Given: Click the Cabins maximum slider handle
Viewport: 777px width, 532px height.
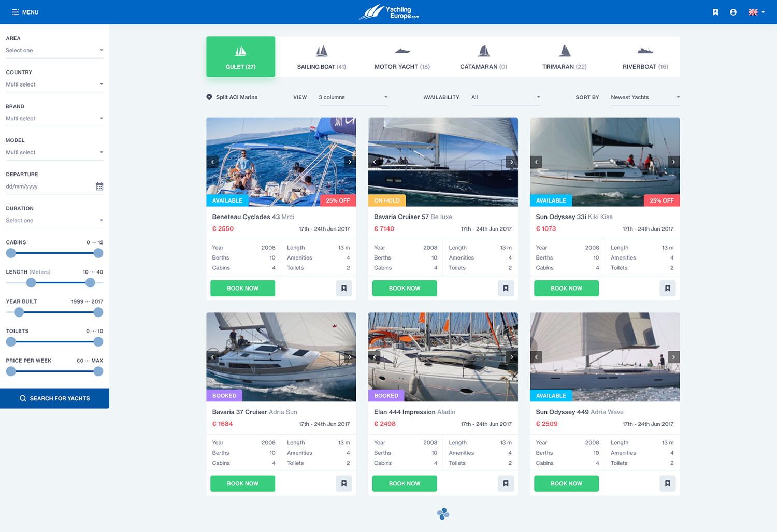Looking at the screenshot, I should click(98, 253).
